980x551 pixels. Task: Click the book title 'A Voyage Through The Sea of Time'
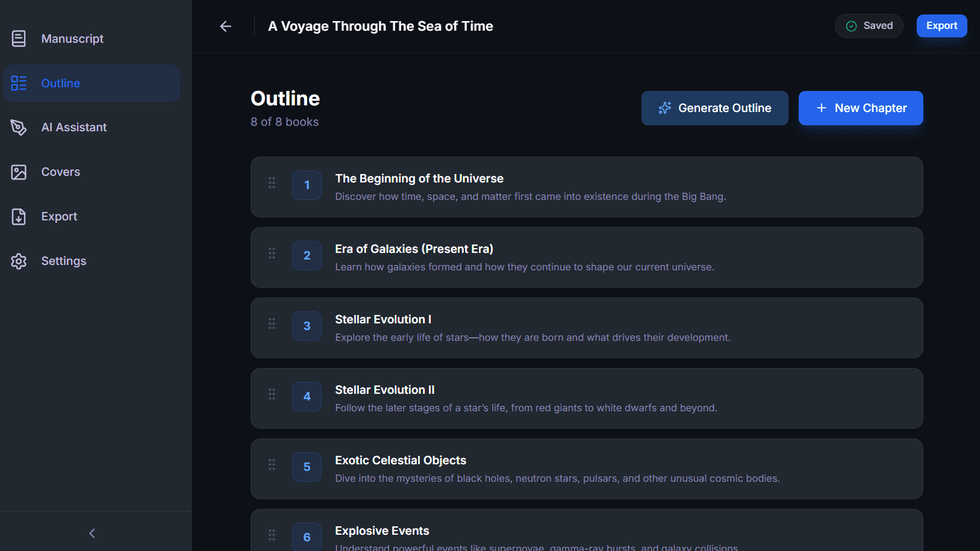click(x=381, y=26)
